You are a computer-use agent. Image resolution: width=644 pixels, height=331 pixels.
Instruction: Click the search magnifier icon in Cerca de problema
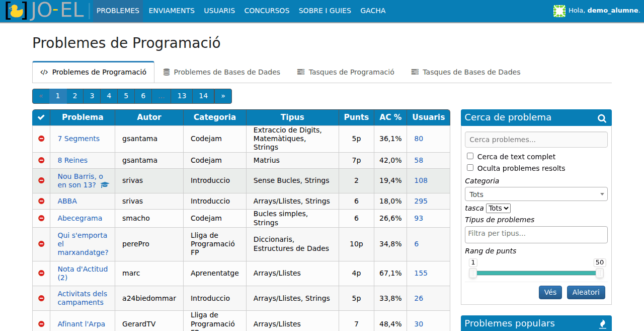coord(602,118)
